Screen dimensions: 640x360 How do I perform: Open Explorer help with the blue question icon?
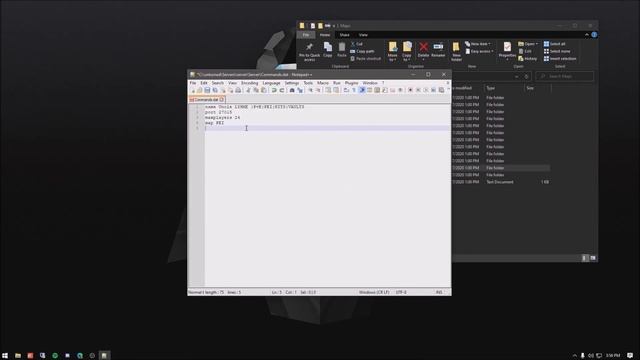coord(594,35)
